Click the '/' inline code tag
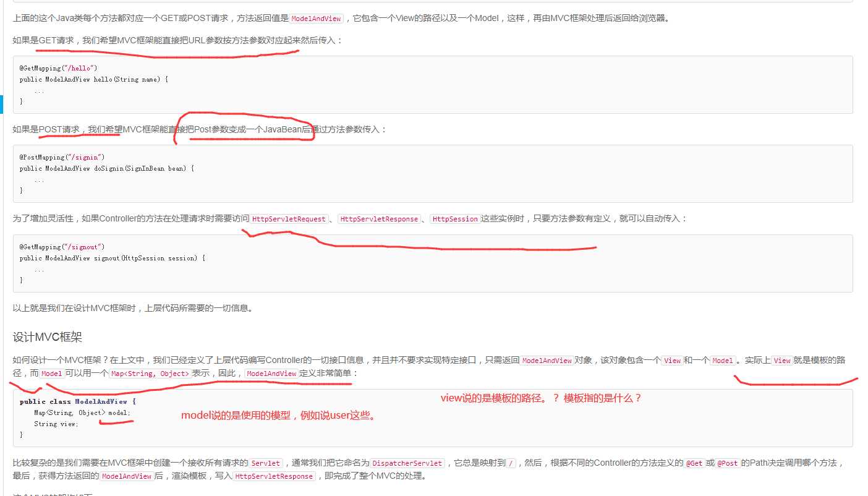This screenshot has width=868, height=496. point(511,463)
